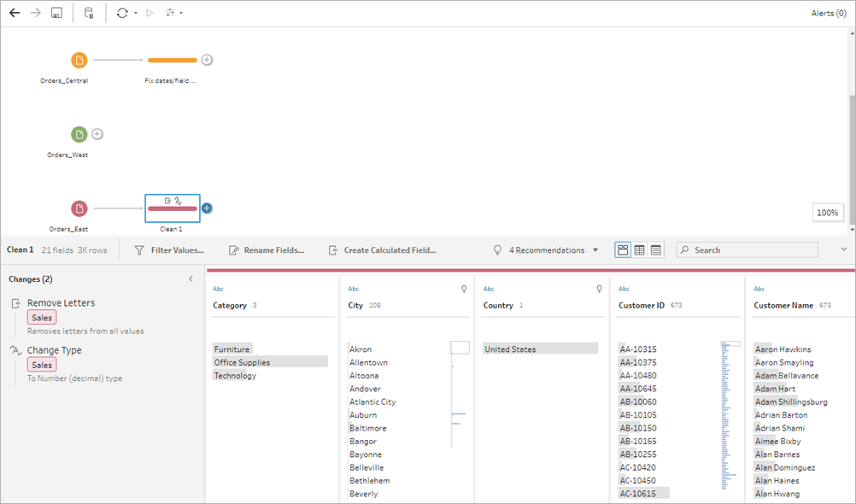Viewport: 856px width, 504px height.
Task: Select the Clean 1 step
Action: point(173,208)
